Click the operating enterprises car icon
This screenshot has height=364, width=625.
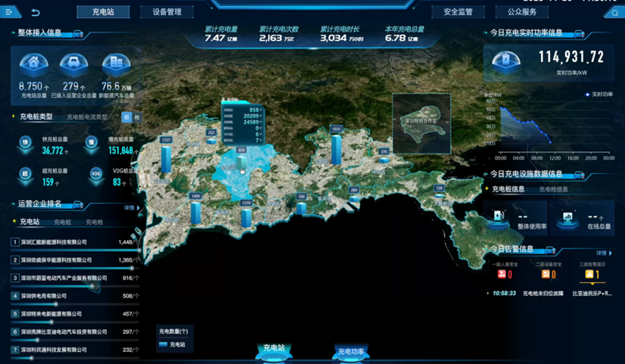[74, 64]
